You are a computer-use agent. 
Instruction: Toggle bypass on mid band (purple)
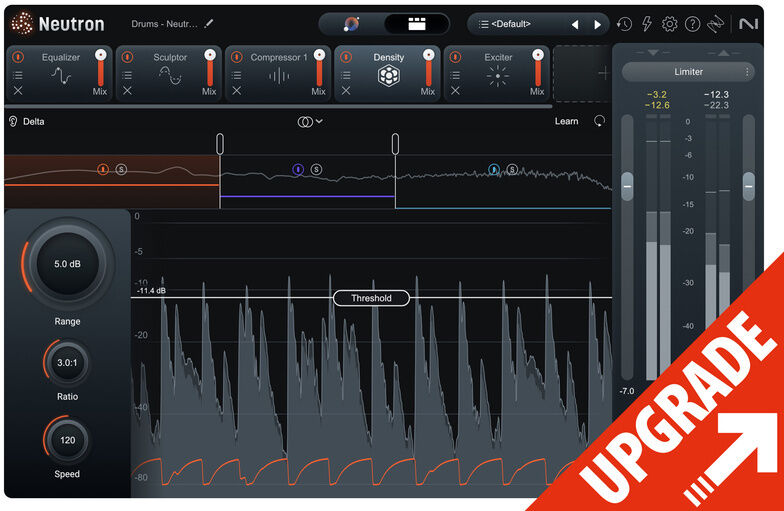[298, 170]
